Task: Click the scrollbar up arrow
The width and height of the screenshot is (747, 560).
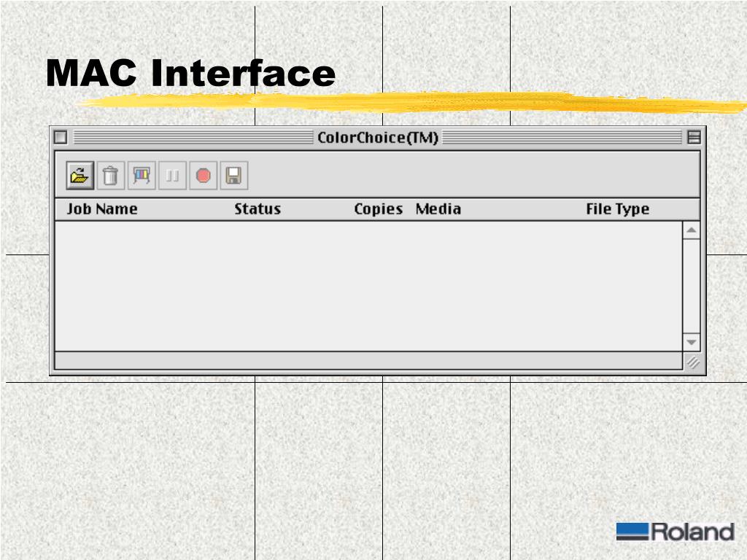Action: (x=692, y=230)
